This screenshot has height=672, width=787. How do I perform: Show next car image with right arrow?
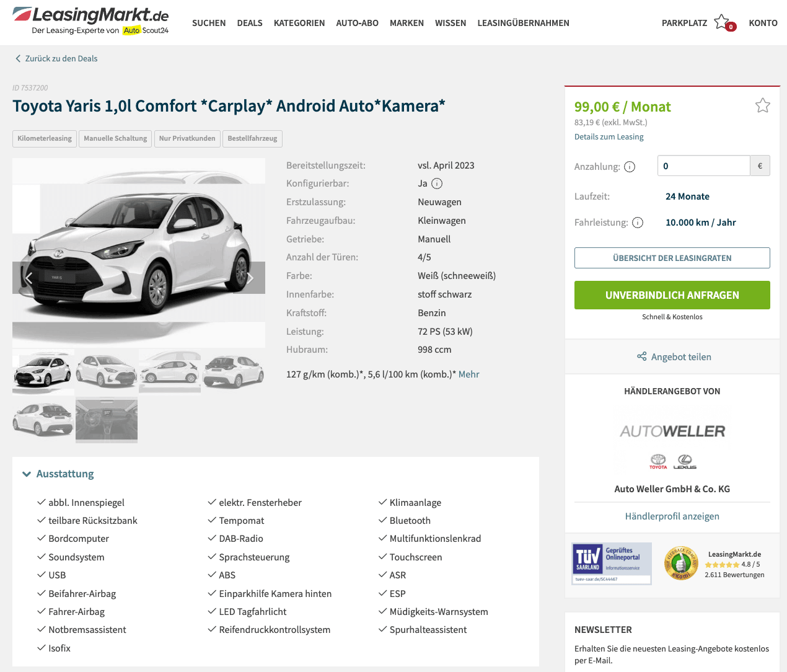[x=250, y=278]
